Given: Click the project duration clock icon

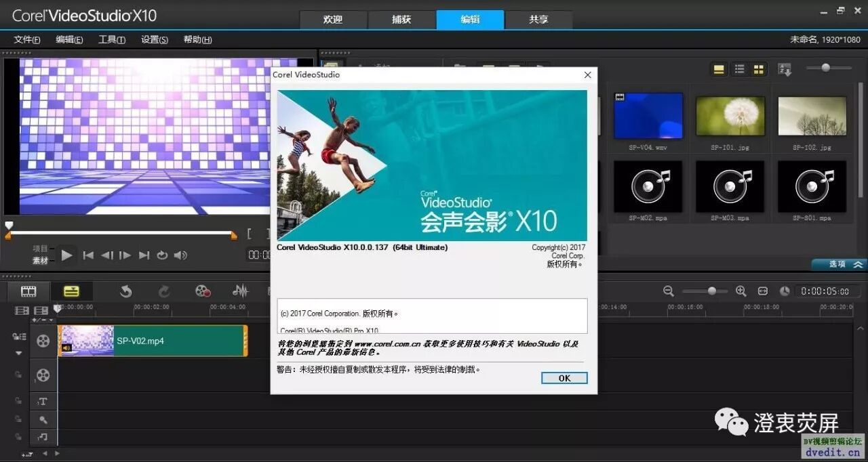Looking at the screenshot, I should [785, 291].
